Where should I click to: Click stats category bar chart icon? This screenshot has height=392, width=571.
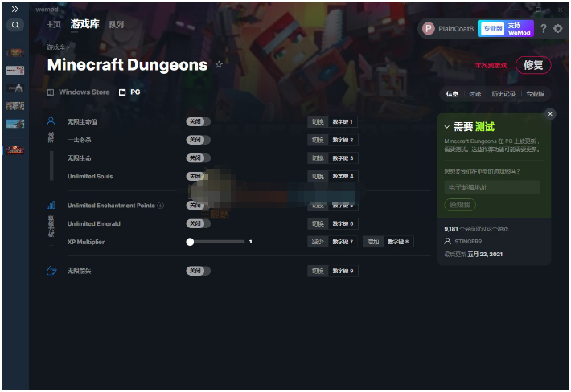(51, 205)
